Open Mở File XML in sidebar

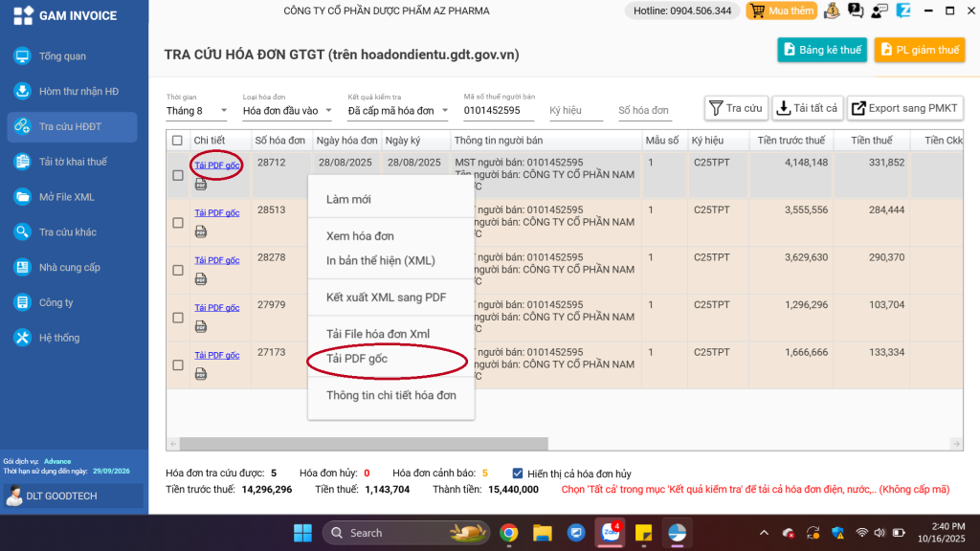66,197
